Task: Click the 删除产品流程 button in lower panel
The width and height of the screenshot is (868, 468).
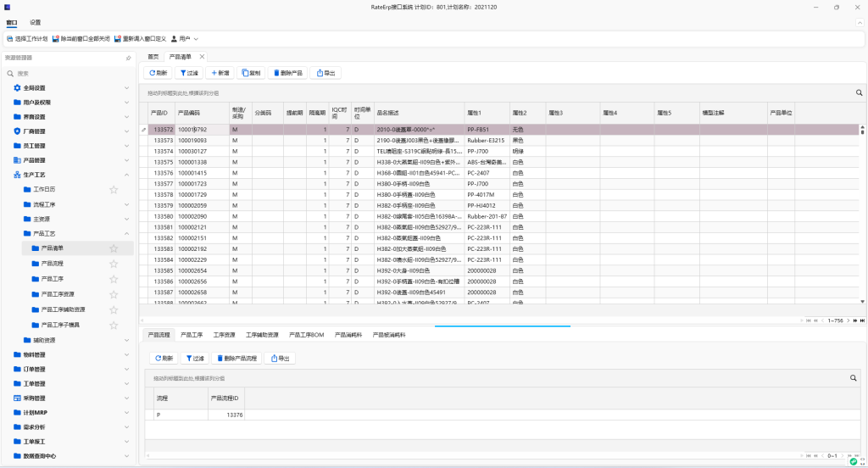Action: pyautogui.click(x=236, y=359)
